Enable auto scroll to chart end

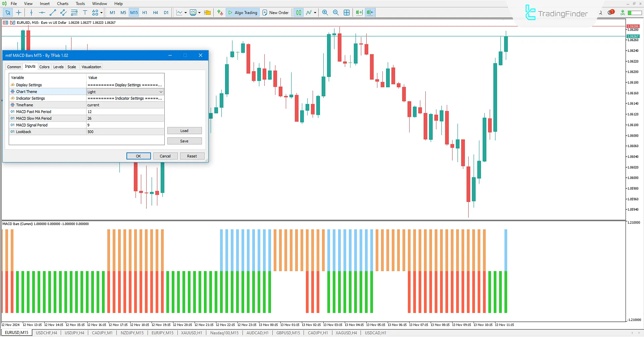[359, 12]
